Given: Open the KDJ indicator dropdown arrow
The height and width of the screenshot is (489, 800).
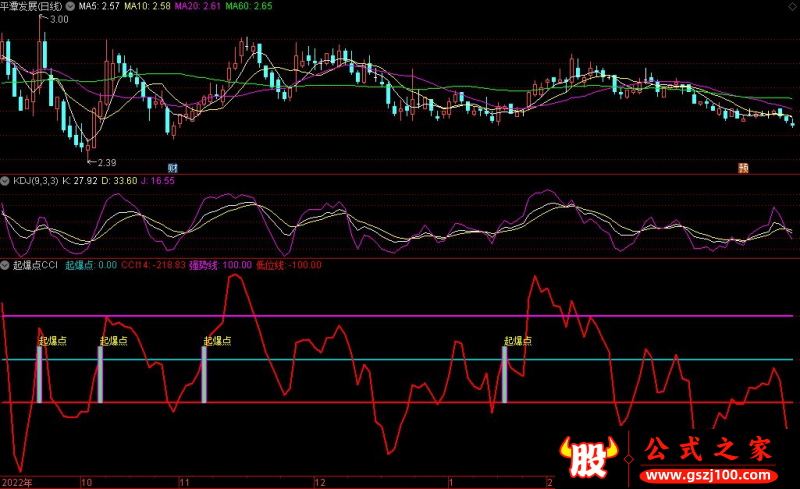Looking at the screenshot, I should coord(5,181).
